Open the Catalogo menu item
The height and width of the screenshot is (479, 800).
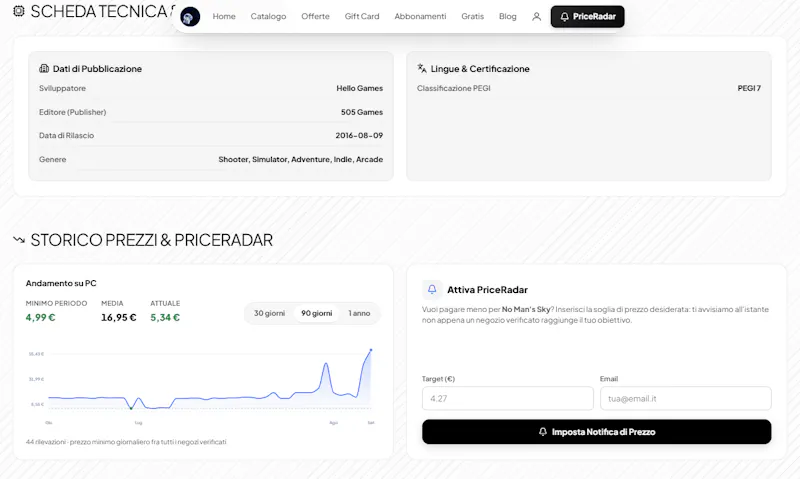(x=268, y=16)
